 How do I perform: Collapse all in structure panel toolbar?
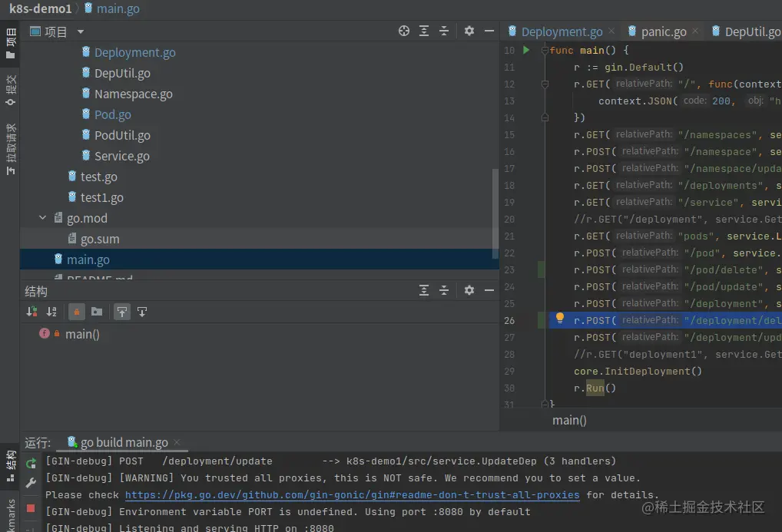444,290
